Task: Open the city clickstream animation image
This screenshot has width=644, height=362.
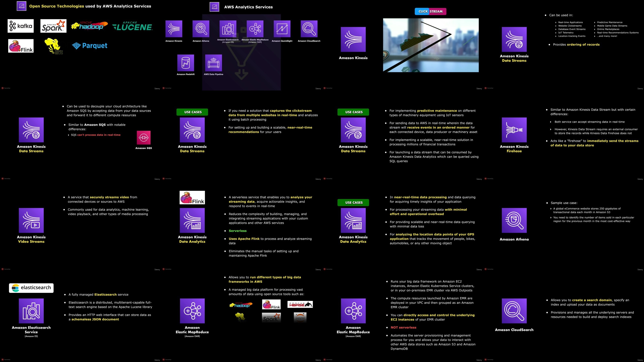Action: (x=431, y=45)
